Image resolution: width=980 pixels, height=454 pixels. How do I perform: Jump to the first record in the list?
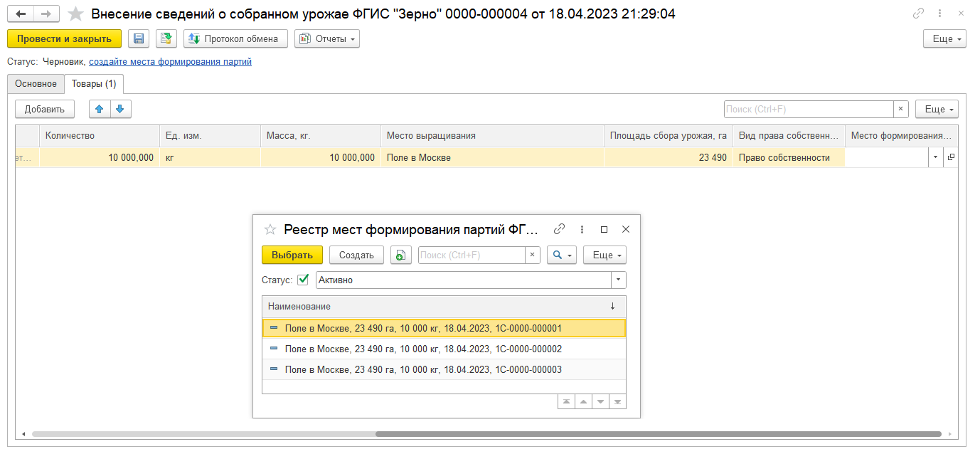(x=566, y=401)
